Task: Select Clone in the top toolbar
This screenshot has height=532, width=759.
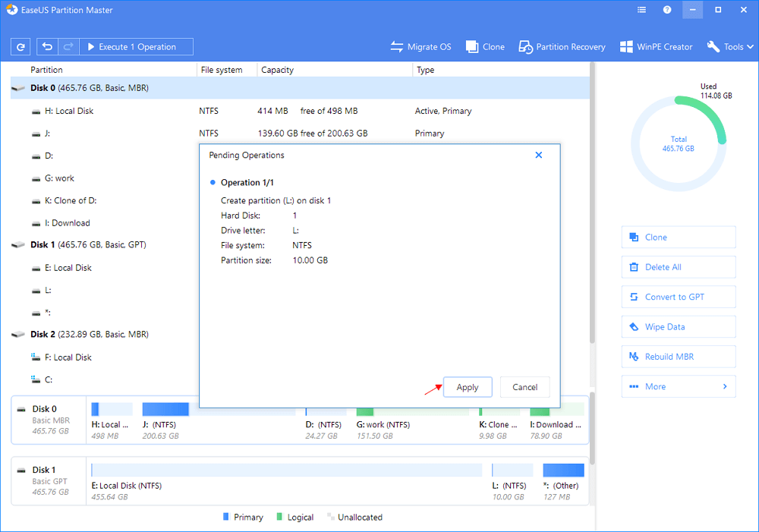Action: point(485,47)
